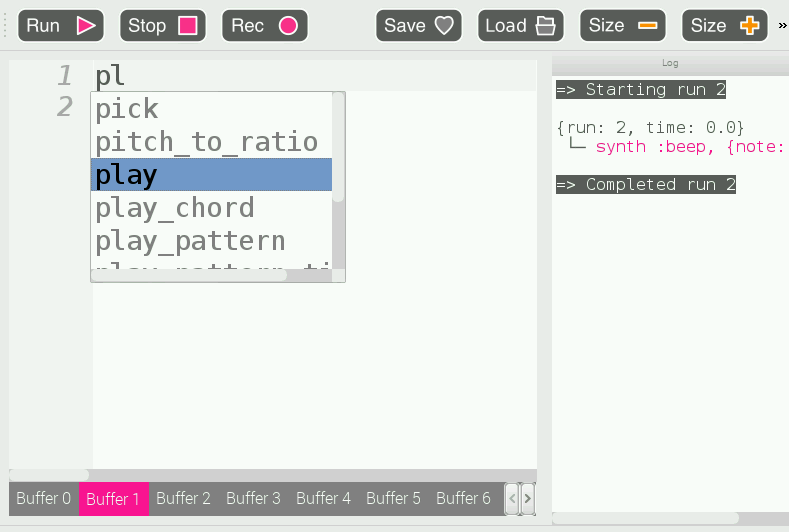789x532 pixels.
Task: Choose 'play_pattern' from the suggestions
Action: point(190,241)
